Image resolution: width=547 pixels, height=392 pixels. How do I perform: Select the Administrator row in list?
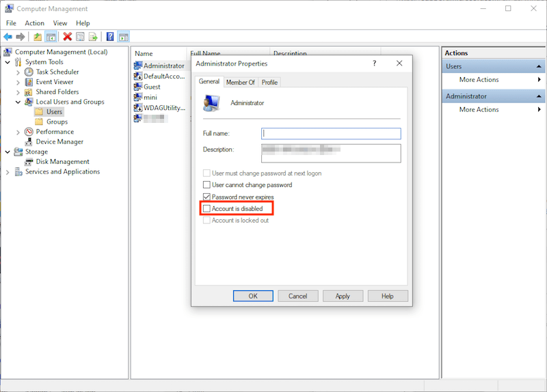coord(160,66)
